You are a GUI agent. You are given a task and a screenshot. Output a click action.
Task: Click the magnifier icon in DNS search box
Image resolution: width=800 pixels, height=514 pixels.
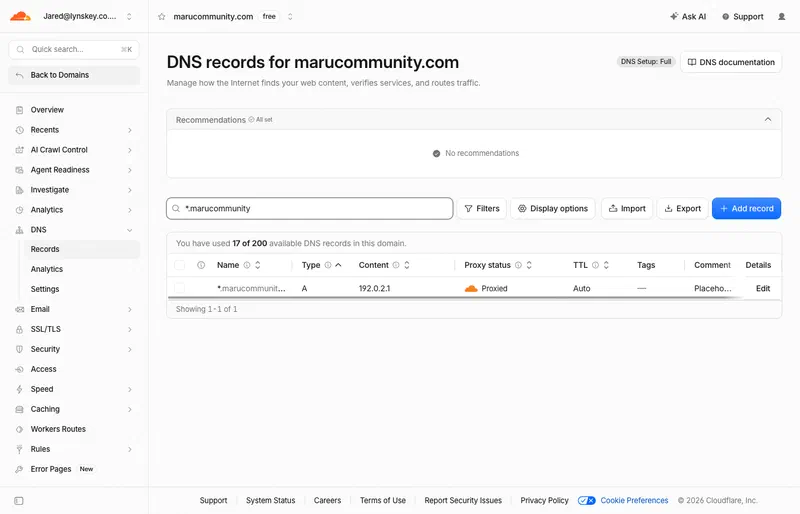[176, 208]
